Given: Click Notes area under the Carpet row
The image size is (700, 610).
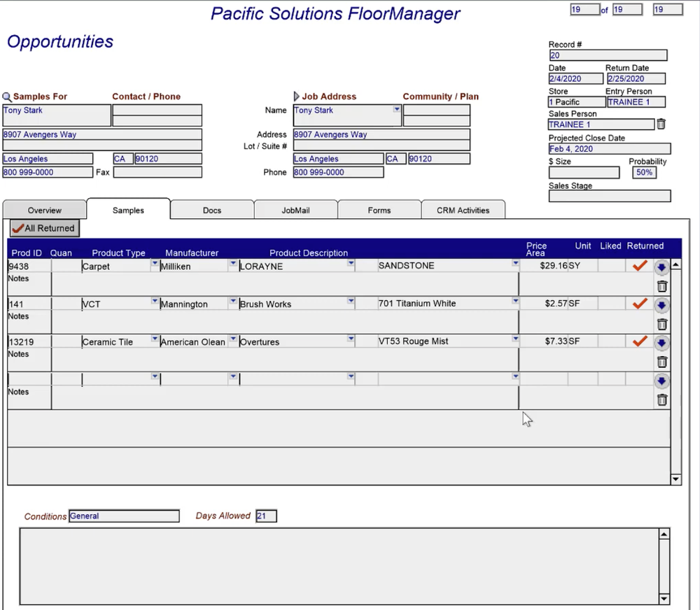Looking at the screenshot, I should point(285,284).
